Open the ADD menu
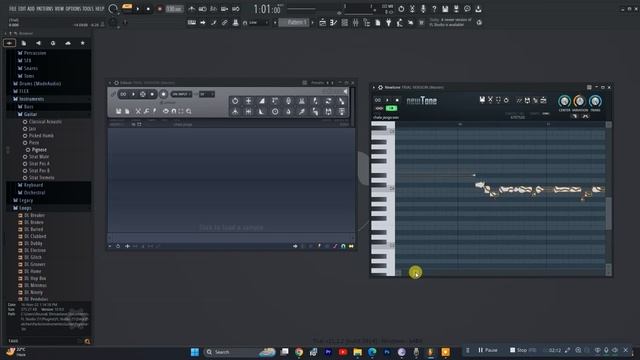Viewport: 640px width, 360px height. click(x=31, y=9)
